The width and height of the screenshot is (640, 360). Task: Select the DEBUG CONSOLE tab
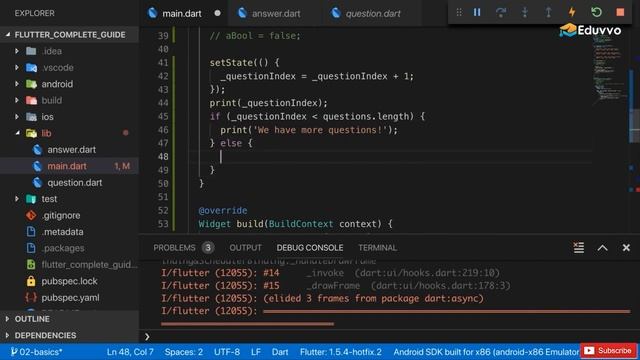coord(310,248)
